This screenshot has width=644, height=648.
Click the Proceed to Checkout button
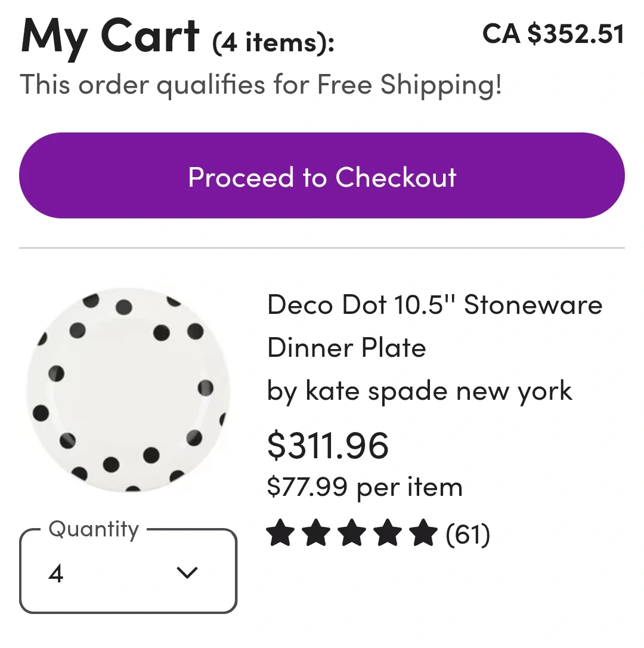coord(322,176)
